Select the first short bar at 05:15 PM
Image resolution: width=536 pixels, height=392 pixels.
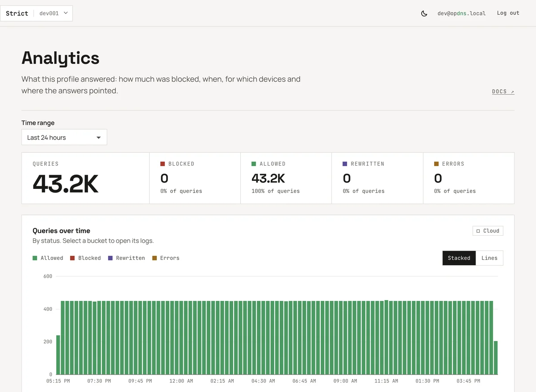(x=58, y=354)
